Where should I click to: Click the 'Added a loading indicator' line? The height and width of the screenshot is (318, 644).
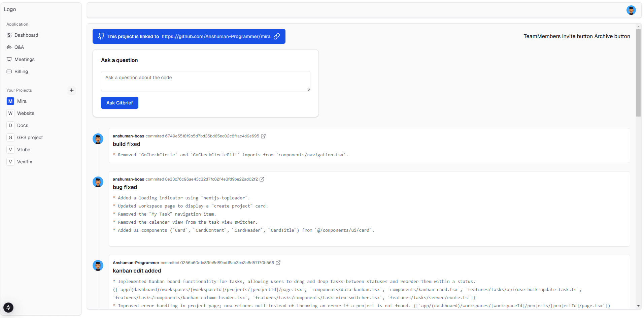(181, 198)
